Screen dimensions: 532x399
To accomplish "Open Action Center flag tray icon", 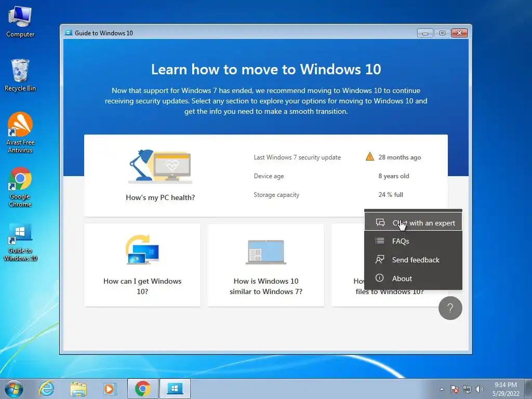I will 454,389.
